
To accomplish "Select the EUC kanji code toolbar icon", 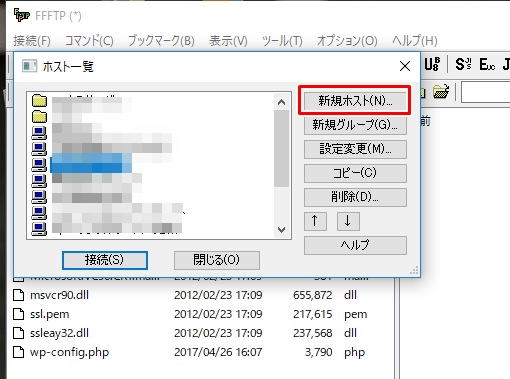I will (x=487, y=64).
